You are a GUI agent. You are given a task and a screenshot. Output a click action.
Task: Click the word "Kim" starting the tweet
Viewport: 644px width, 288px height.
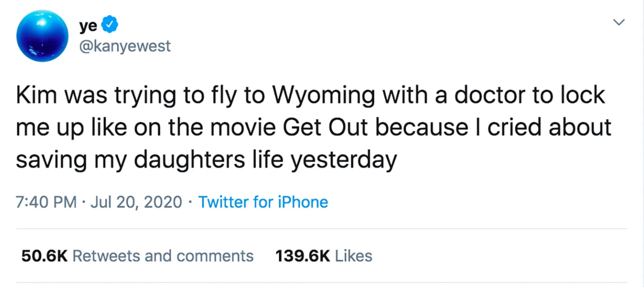[x=35, y=95]
